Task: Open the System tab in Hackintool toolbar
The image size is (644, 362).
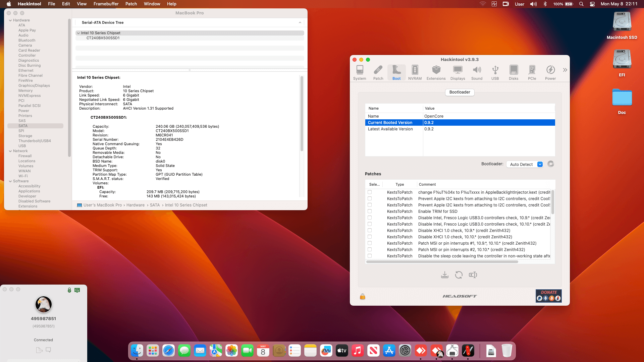Action: 360,72
